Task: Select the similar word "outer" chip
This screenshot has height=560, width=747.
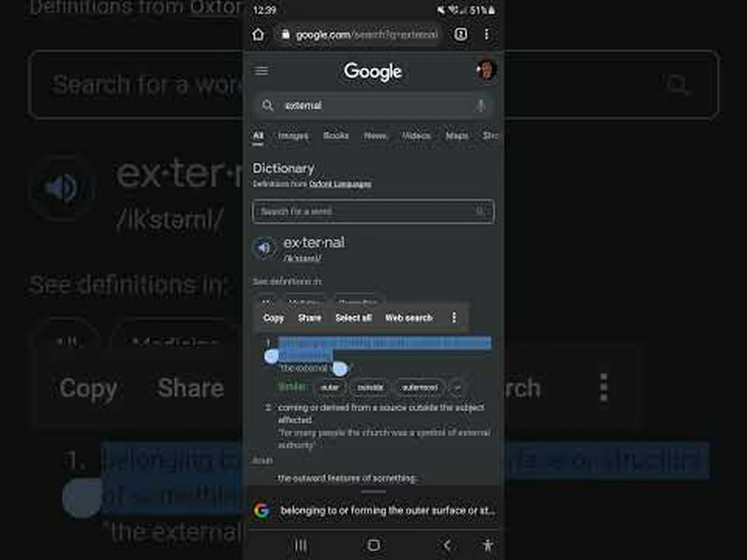Action: click(330, 387)
